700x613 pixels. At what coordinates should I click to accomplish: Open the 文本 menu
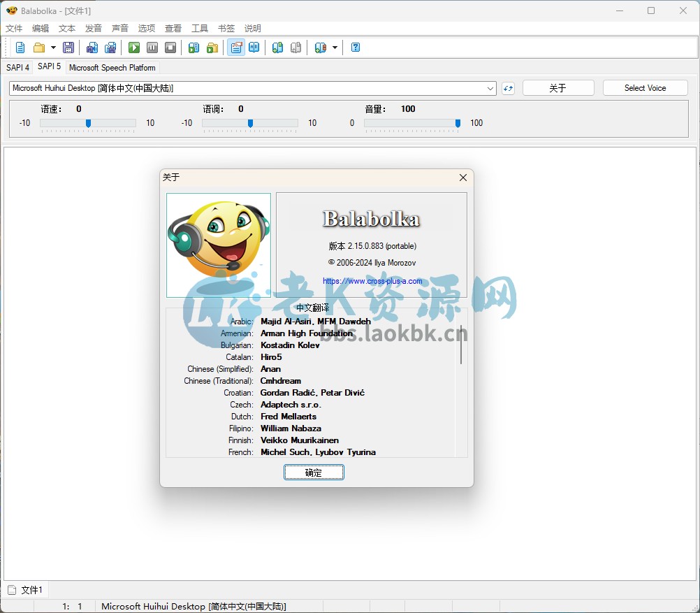pos(67,29)
